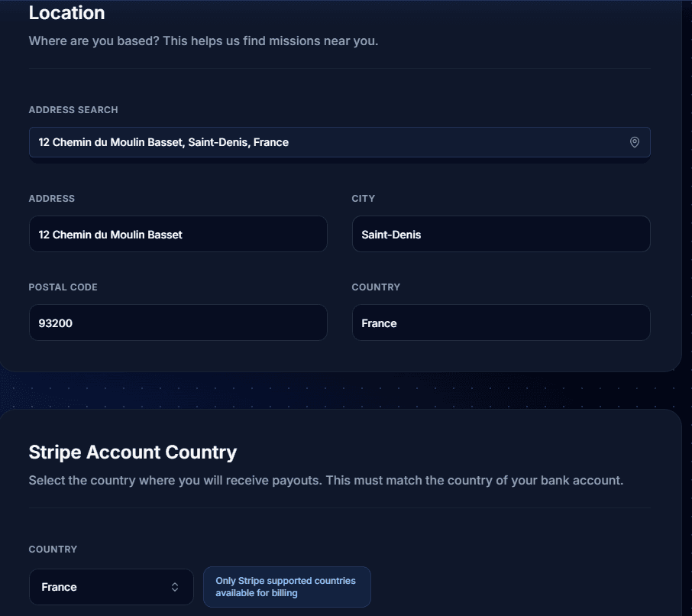Click the CITY field label
692x616 pixels.
click(363, 199)
